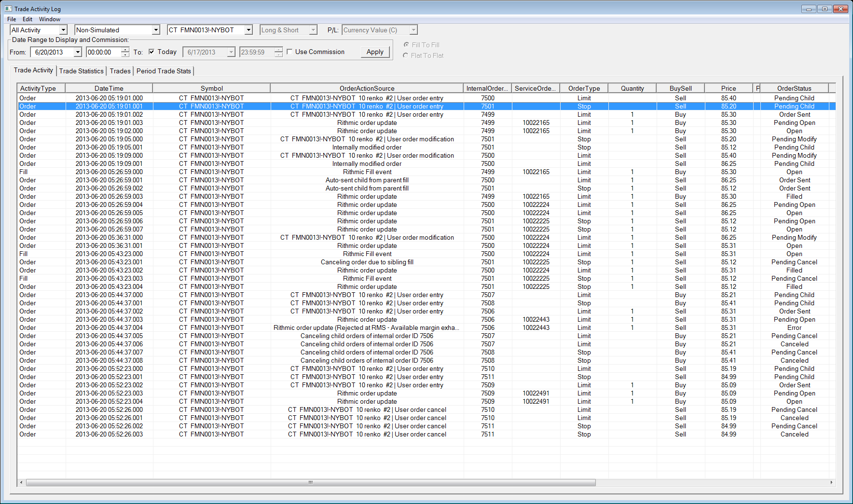Increment the From time with the up arrow
This screenshot has height=504, width=853.
click(125, 49)
